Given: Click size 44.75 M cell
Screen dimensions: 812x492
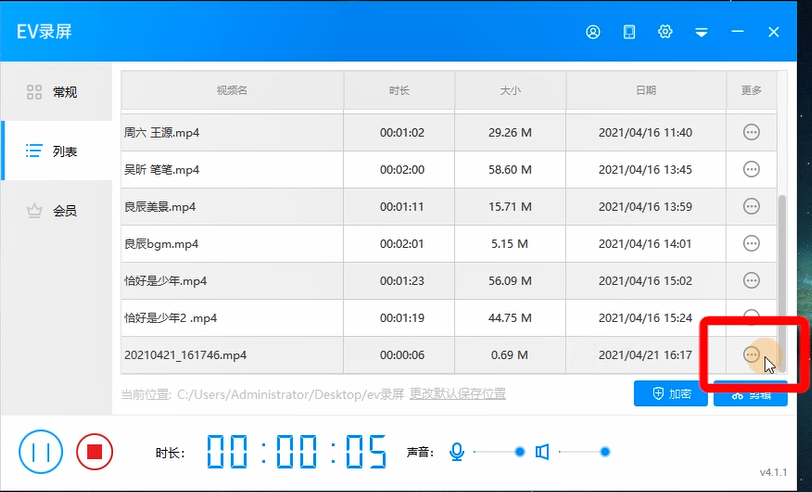Looking at the screenshot, I should pos(510,318).
